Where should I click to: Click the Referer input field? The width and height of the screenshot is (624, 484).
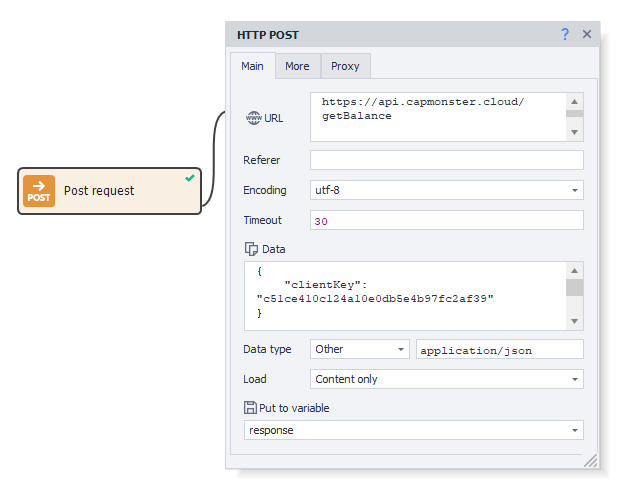click(x=446, y=160)
